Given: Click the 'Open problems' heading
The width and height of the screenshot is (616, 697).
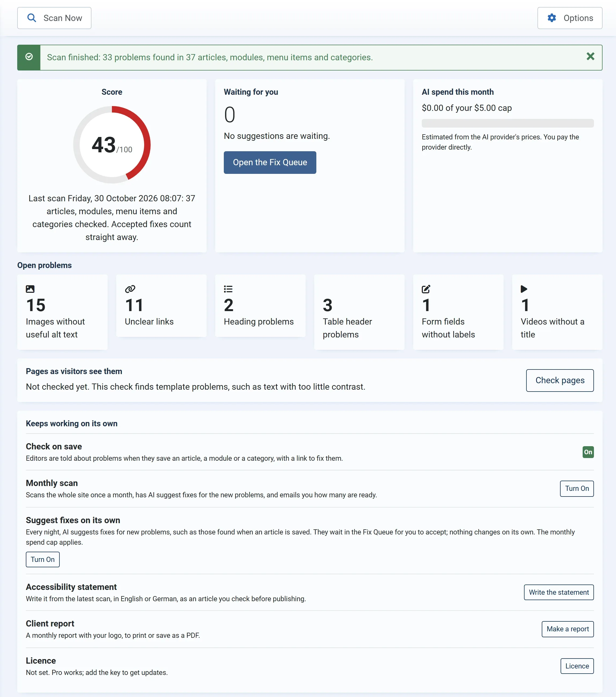Looking at the screenshot, I should tap(44, 265).
